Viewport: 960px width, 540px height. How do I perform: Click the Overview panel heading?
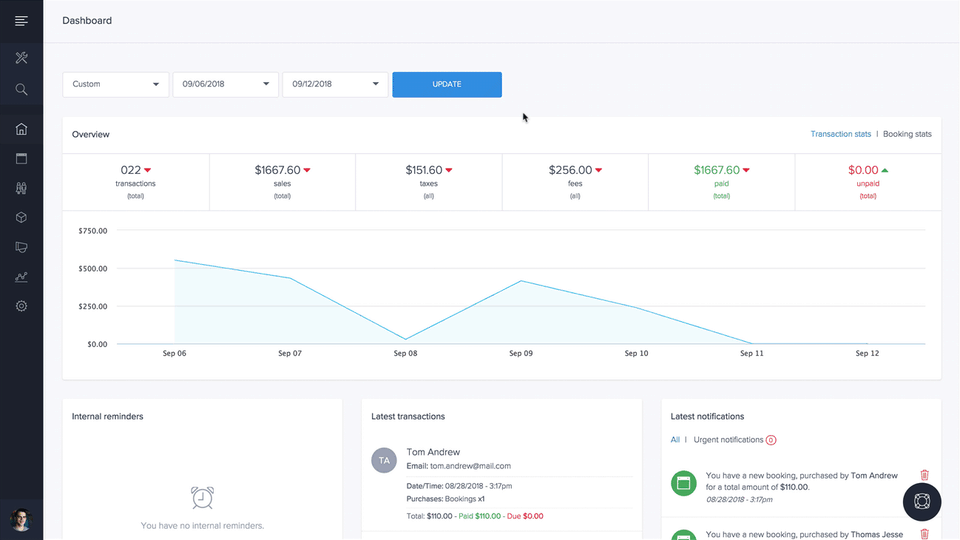[x=91, y=134]
